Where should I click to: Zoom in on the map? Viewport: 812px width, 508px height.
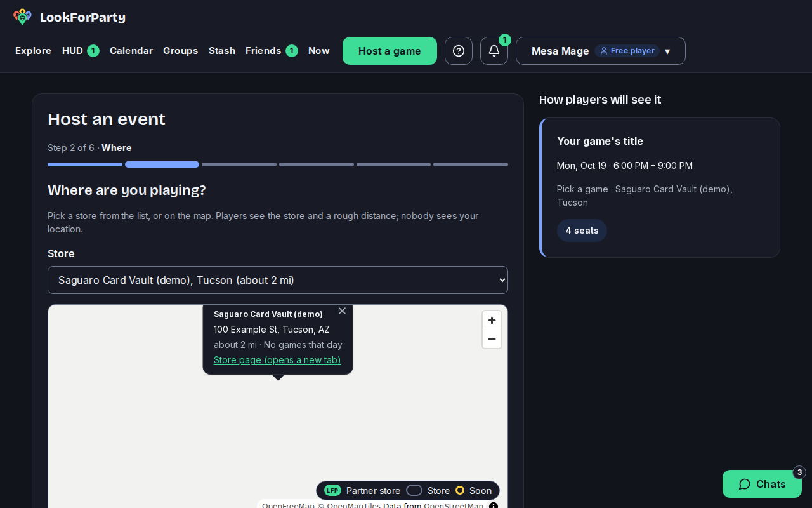492,321
